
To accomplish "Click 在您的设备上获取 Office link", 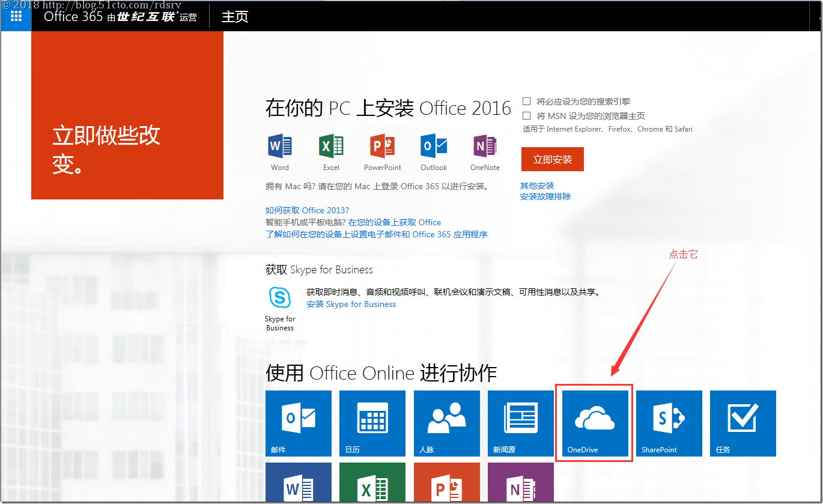I will pos(395,222).
